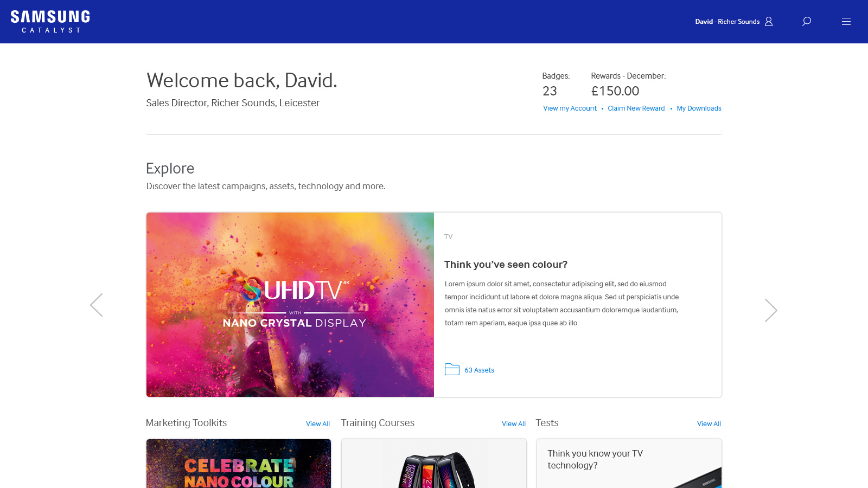View all Marketing Toolkits

pyautogui.click(x=318, y=424)
